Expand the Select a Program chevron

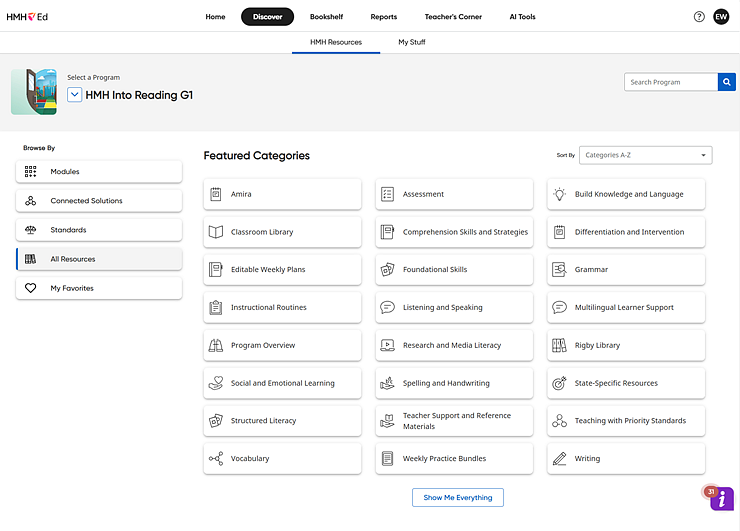(75, 95)
